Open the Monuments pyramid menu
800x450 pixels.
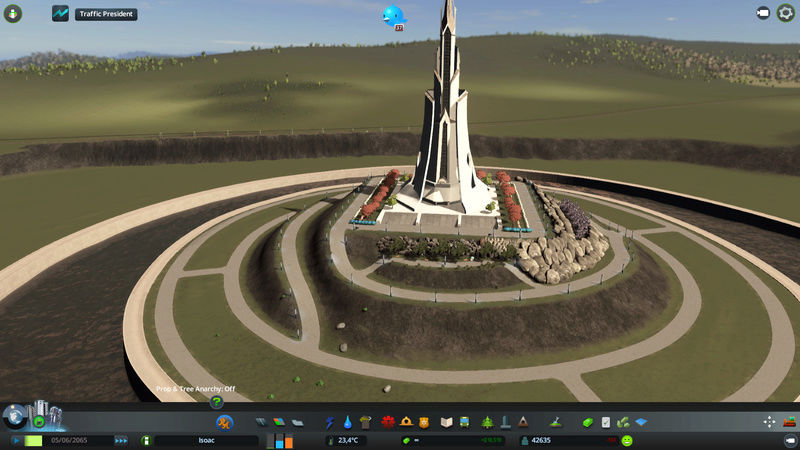(x=523, y=422)
